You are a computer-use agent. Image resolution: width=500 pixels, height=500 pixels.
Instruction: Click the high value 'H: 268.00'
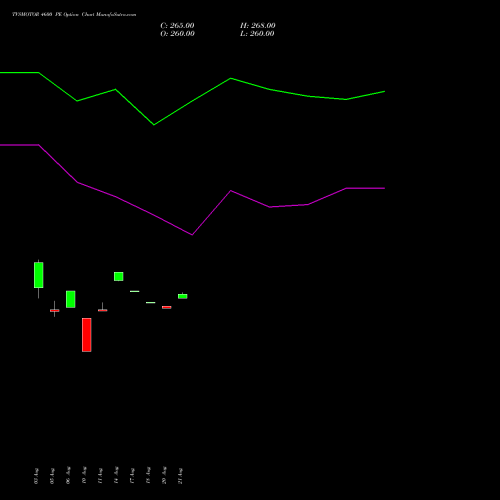point(258,26)
